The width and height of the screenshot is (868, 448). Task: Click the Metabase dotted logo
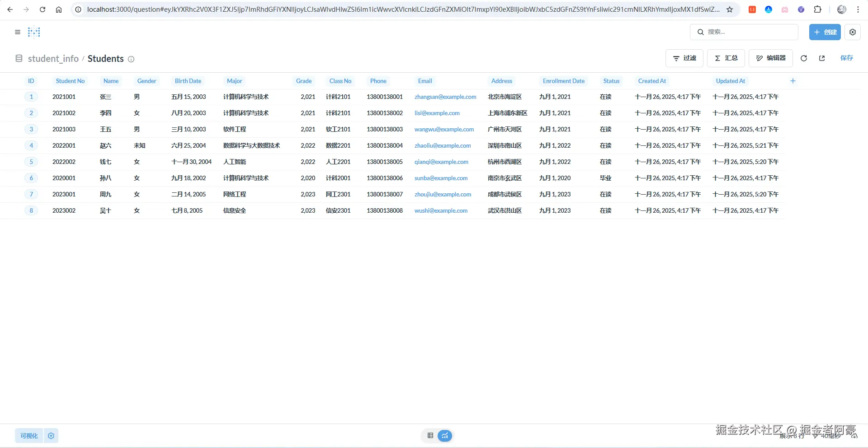pos(34,32)
